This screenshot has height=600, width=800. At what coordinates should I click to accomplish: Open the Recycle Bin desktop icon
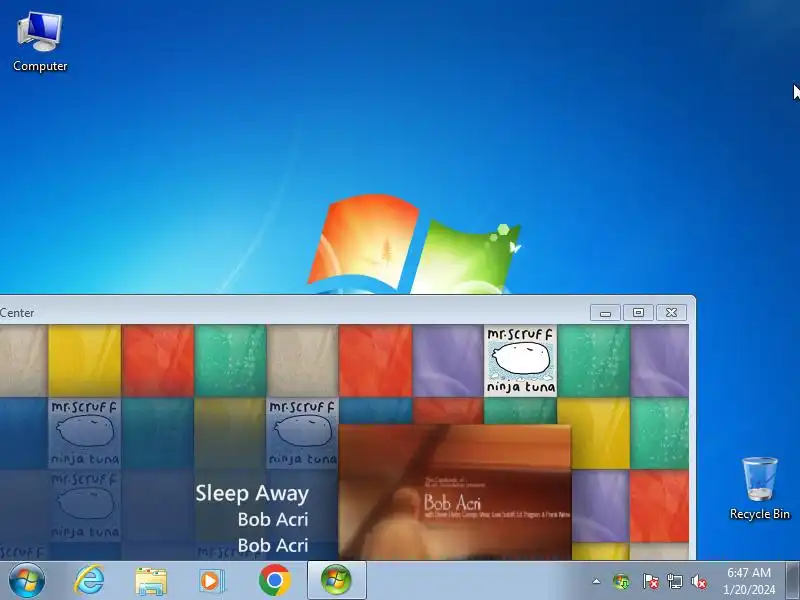point(760,488)
